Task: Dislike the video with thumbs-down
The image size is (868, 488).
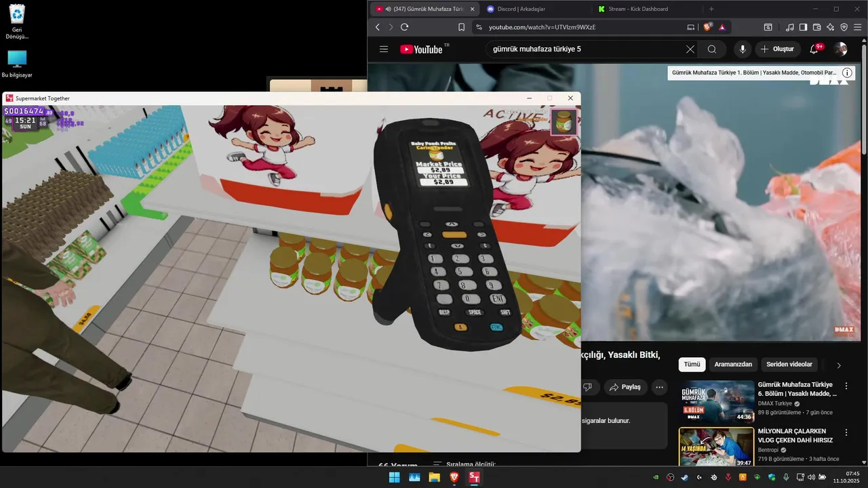Action: pyautogui.click(x=587, y=387)
